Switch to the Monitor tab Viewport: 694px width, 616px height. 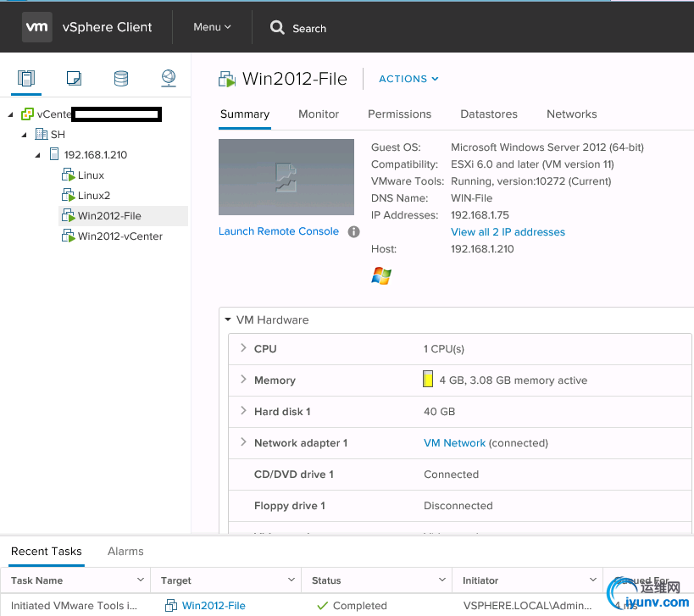click(319, 114)
